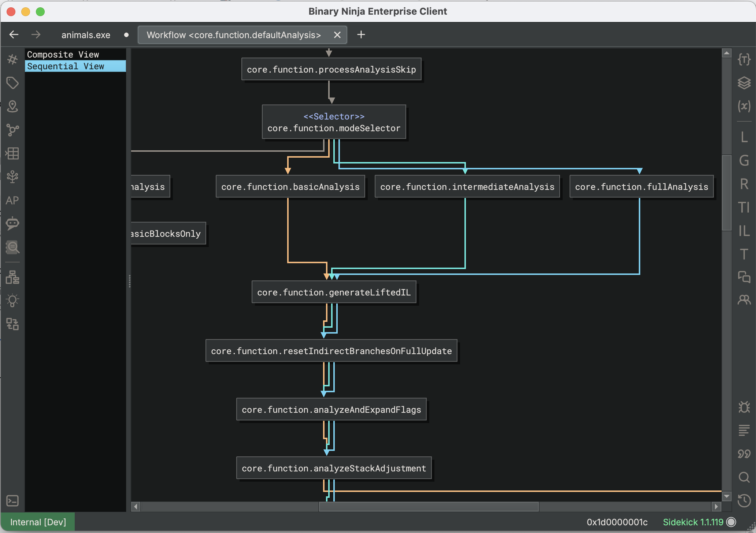Open the Types braces icon
The image size is (756, 533).
click(744, 59)
